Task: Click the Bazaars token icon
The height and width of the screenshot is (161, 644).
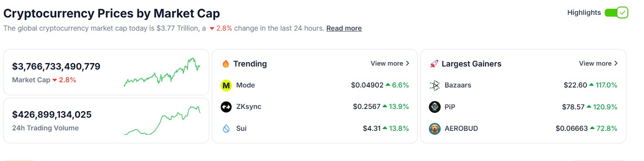Action: (435, 85)
